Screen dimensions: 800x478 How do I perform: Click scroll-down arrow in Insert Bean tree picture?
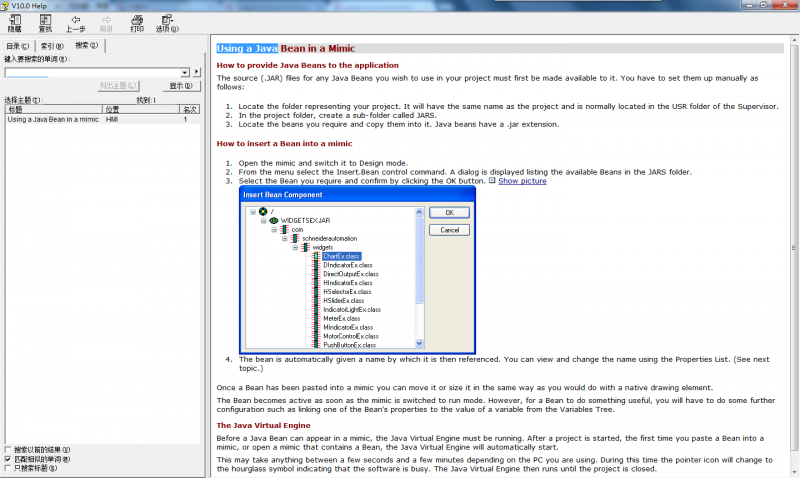coord(419,343)
